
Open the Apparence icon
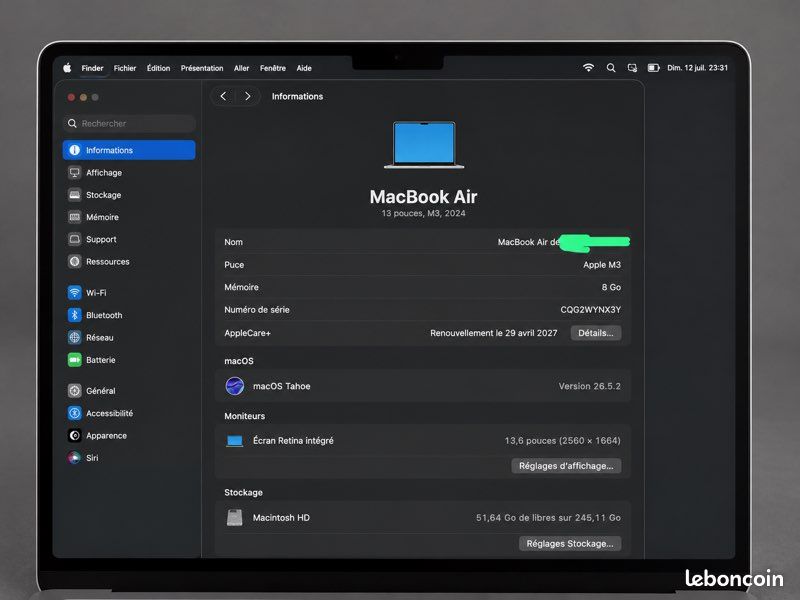[x=74, y=435]
